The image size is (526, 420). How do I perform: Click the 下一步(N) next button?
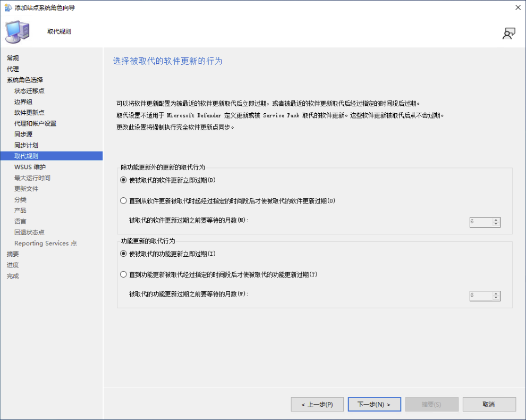pos(375,404)
